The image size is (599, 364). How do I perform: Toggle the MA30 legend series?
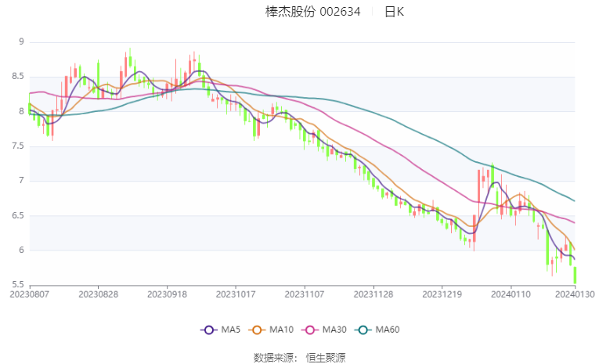tap(324, 330)
